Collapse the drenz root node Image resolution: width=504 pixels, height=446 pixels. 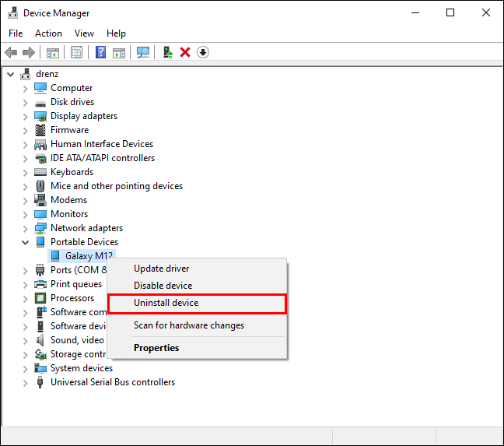tap(11, 75)
